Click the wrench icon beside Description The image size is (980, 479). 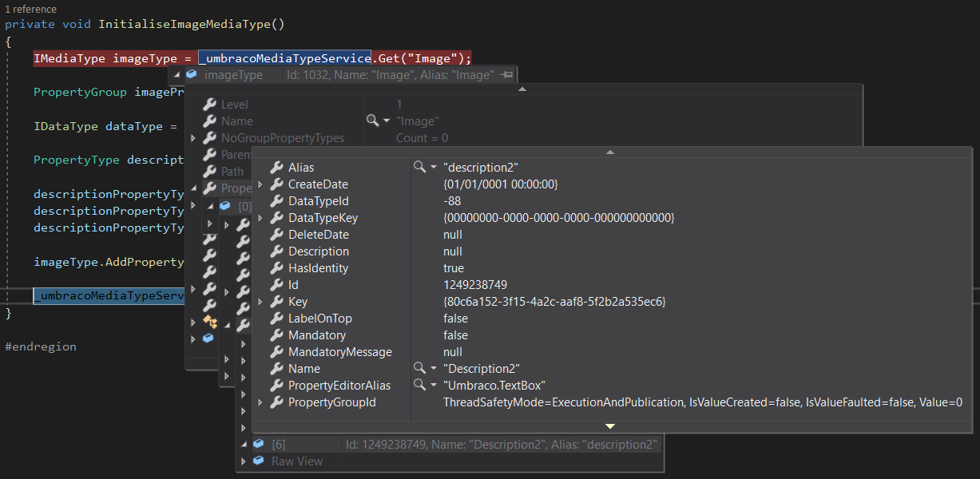(276, 251)
